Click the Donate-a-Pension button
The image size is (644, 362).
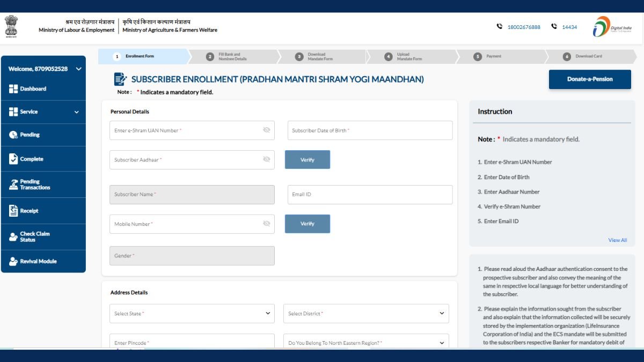coord(590,79)
